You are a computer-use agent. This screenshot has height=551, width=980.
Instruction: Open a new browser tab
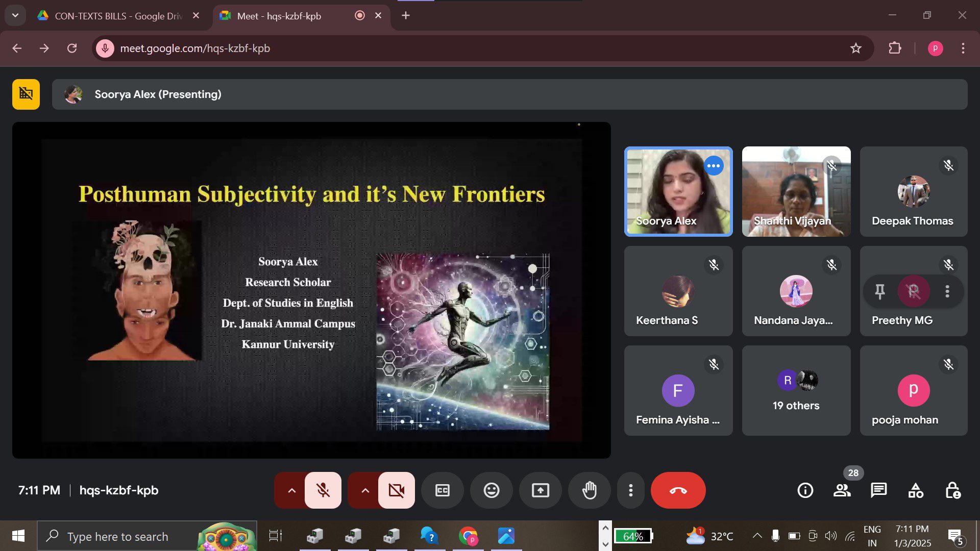coord(406,16)
